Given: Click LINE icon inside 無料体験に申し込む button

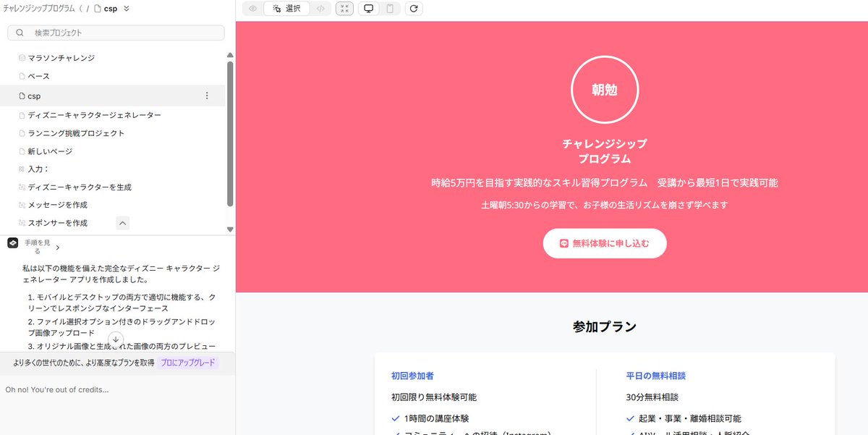Looking at the screenshot, I should pos(565,243).
